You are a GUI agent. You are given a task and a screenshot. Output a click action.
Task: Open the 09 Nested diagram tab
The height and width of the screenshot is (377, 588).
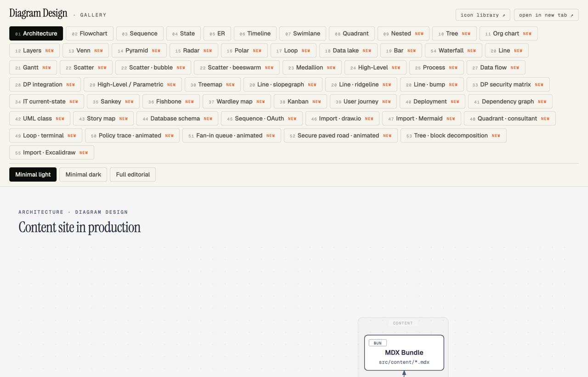point(403,34)
